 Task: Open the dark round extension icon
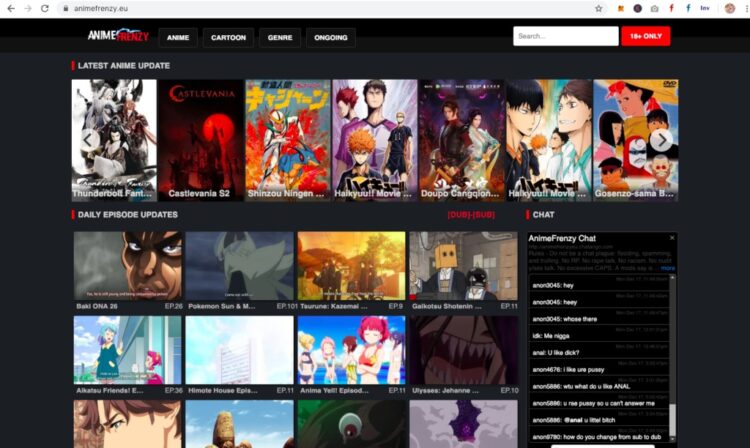pos(637,8)
